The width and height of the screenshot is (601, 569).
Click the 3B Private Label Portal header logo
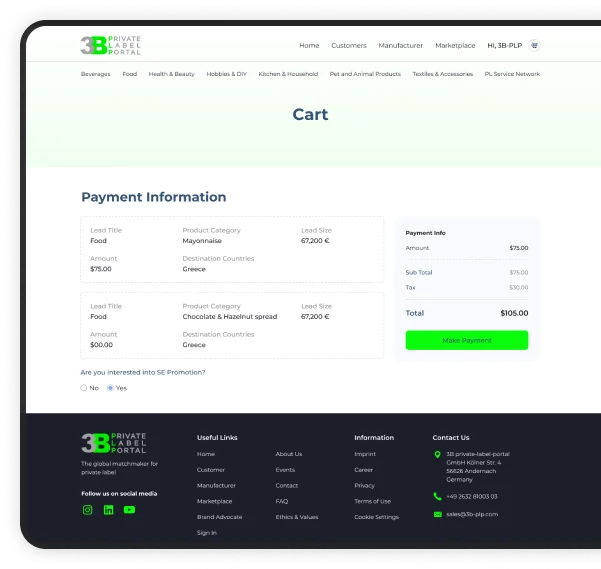point(111,45)
